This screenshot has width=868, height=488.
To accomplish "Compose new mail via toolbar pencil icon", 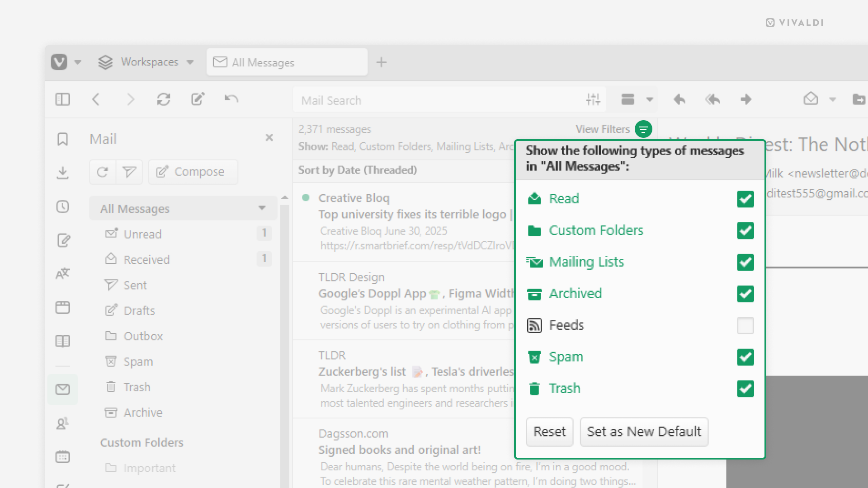I will [198, 99].
